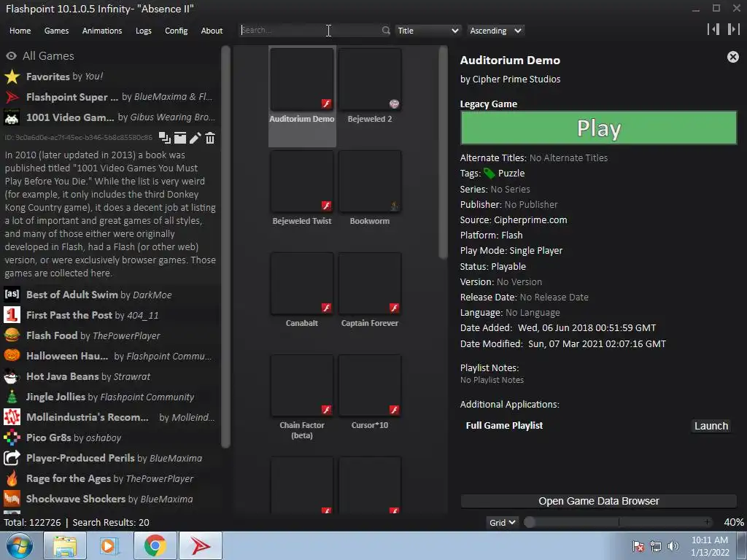Open the Games tab
The height and width of the screenshot is (560, 747).
click(56, 31)
